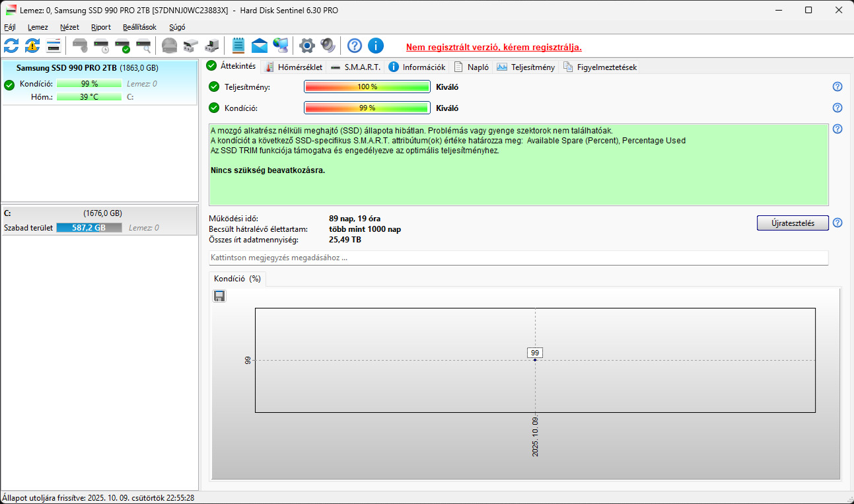Click the '25,49 TB' total written value

(345, 239)
